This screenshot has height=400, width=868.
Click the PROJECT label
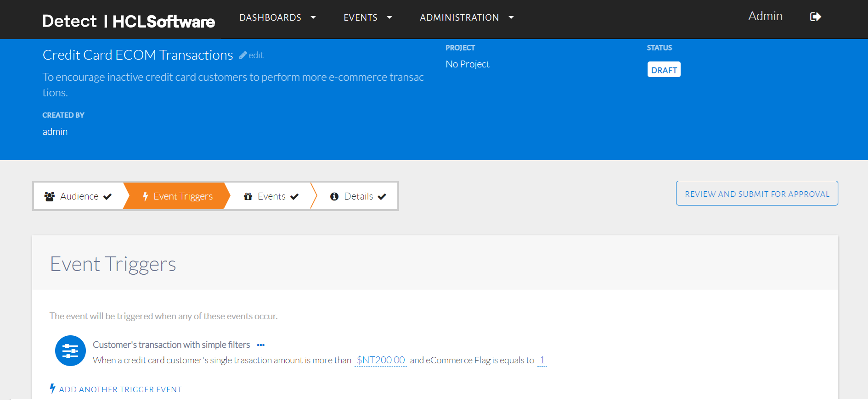[460, 48]
